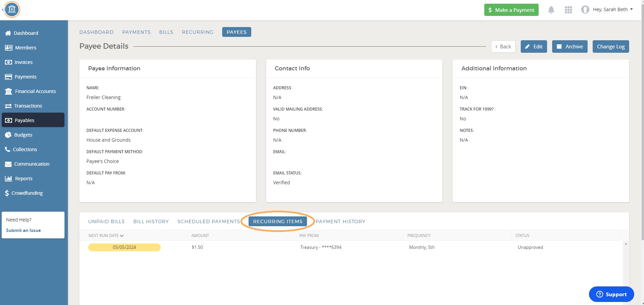The image size is (644, 305).
Task: Open the BILL HISTORY tab
Action: pos(151,221)
